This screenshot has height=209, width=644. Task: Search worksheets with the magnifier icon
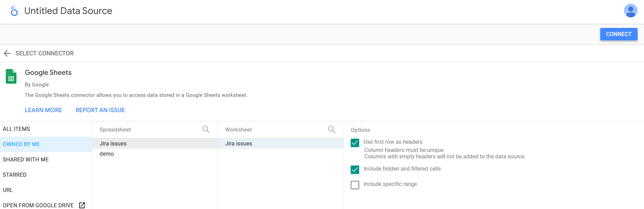332,129
